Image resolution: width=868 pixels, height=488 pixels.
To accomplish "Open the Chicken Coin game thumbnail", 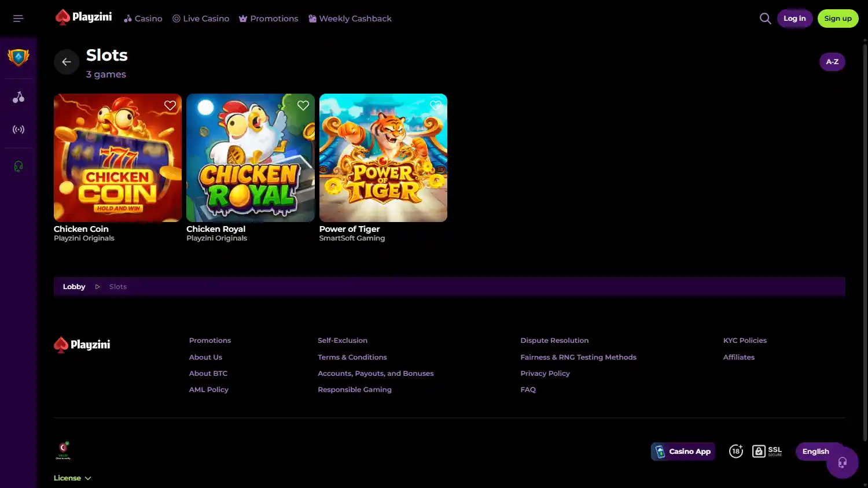I will pyautogui.click(x=117, y=158).
